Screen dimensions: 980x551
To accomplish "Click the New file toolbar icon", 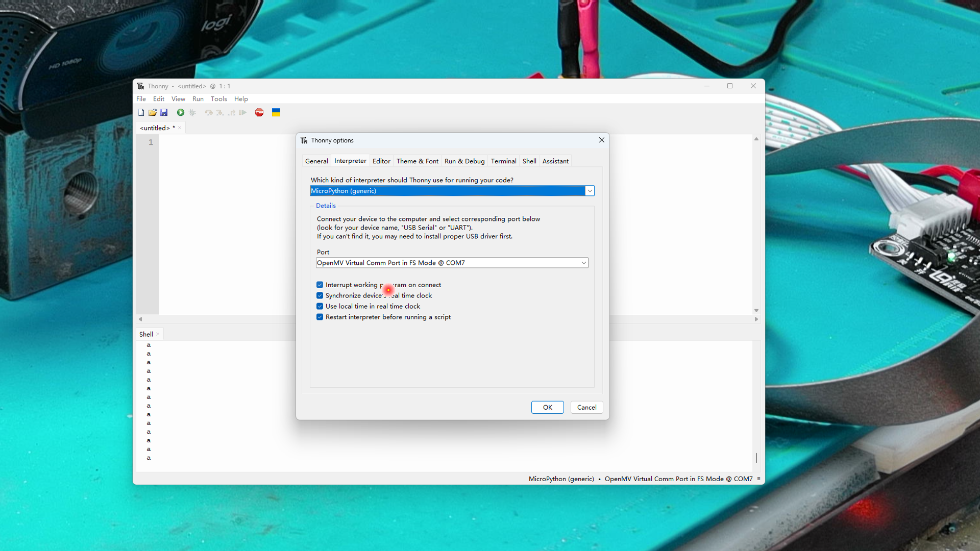I will click(x=141, y=112).
